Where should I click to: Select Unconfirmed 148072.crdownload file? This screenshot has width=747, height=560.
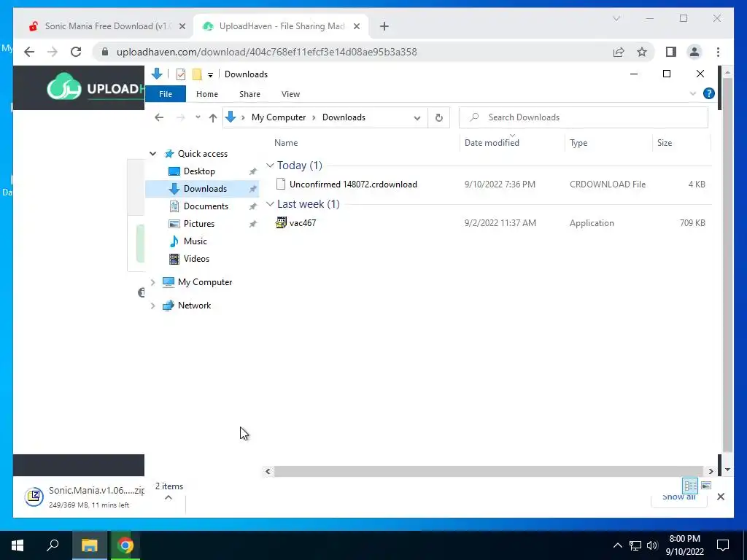coord(352,184)
